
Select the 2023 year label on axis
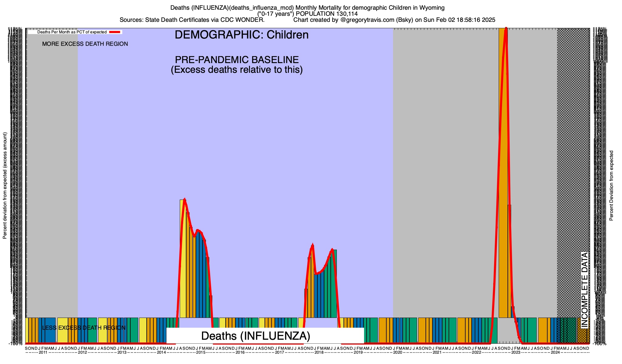click(x=516, y=352)
